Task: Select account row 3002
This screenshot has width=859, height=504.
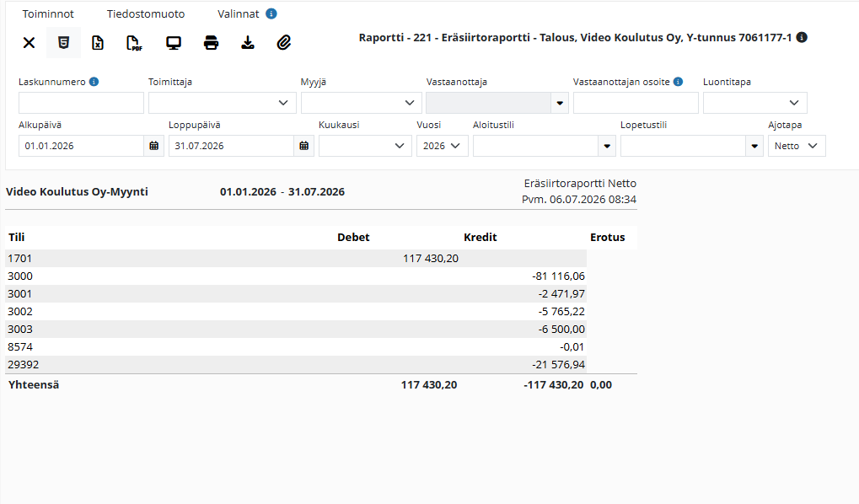Action: 296,311
